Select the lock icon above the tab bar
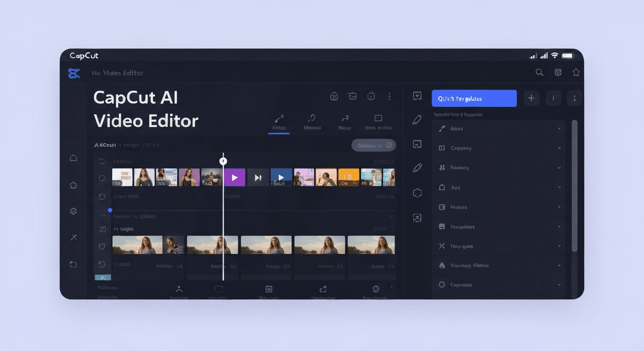Viewport: 644px width, 351px height. [334, 96]
